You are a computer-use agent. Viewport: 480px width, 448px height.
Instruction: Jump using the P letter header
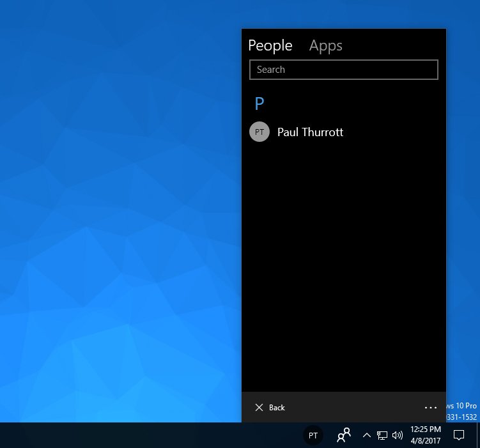coord(259,104)
